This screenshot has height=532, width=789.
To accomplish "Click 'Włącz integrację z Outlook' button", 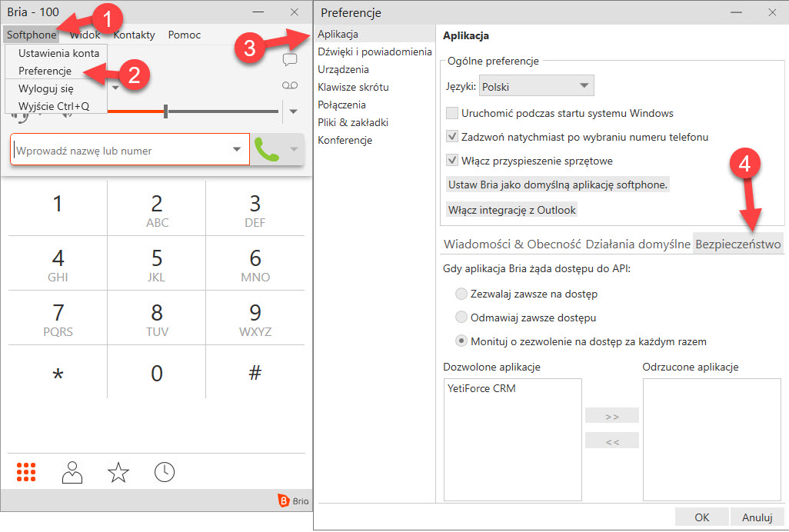I will point(511,210).
